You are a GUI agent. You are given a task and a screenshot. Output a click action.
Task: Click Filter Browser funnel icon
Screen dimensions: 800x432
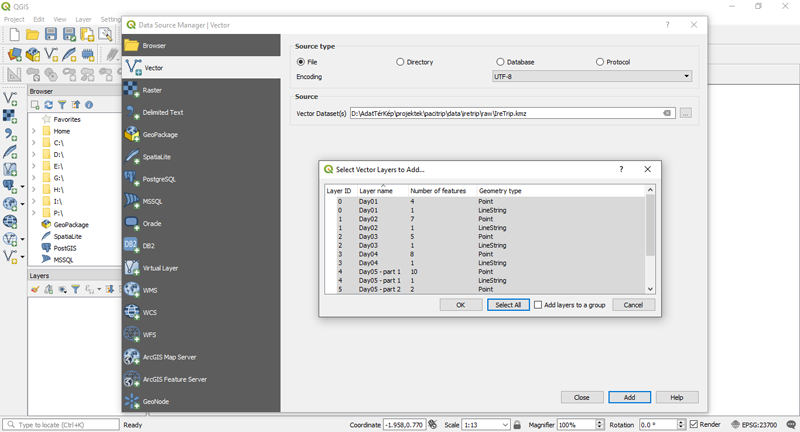[x=62, y=105]
